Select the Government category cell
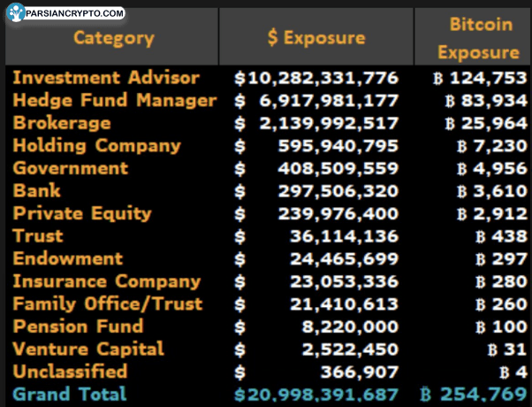Screen dimensions: 532x407 point(71,168)
